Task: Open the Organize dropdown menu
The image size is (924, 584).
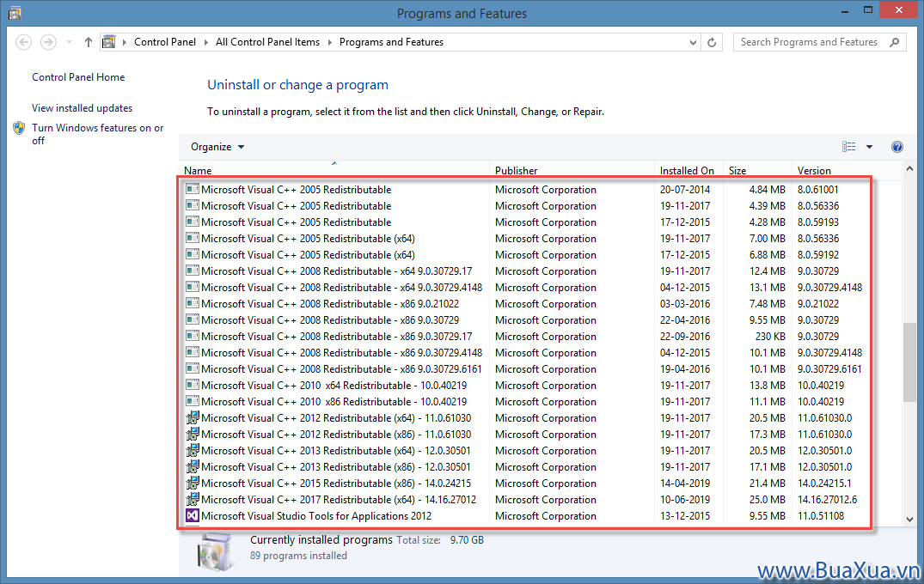Action: [x=217, y=147]
